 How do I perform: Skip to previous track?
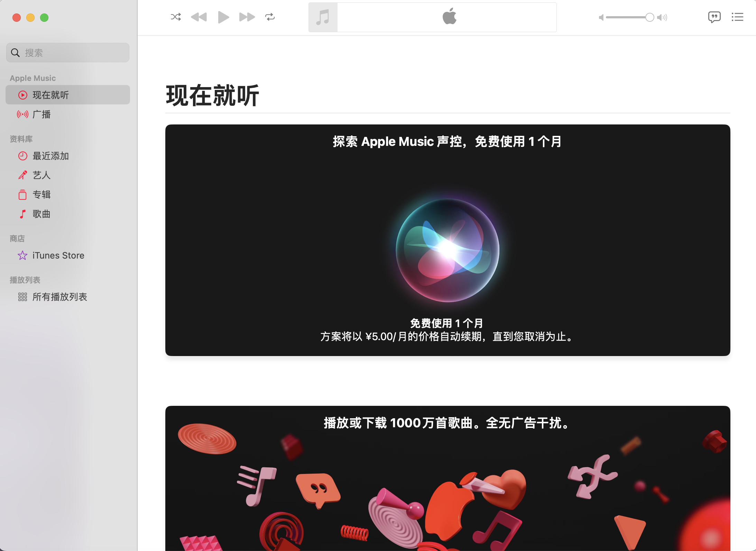[x=199, y=17]
